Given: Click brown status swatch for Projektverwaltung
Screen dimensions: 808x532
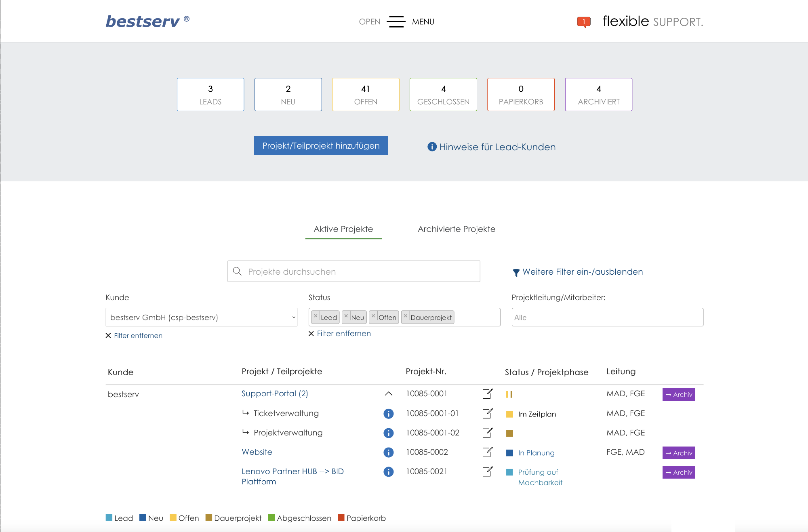Looking at the screenshot, I should [509, 433].
